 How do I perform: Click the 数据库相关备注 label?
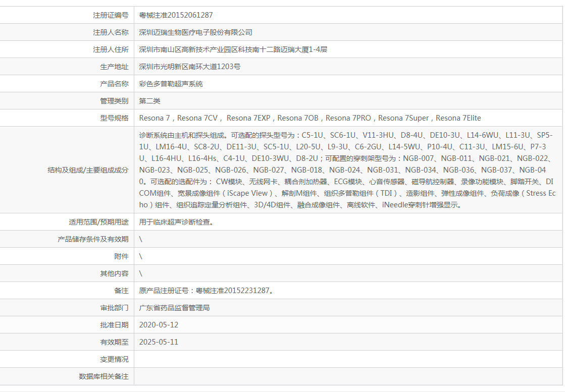104,376
